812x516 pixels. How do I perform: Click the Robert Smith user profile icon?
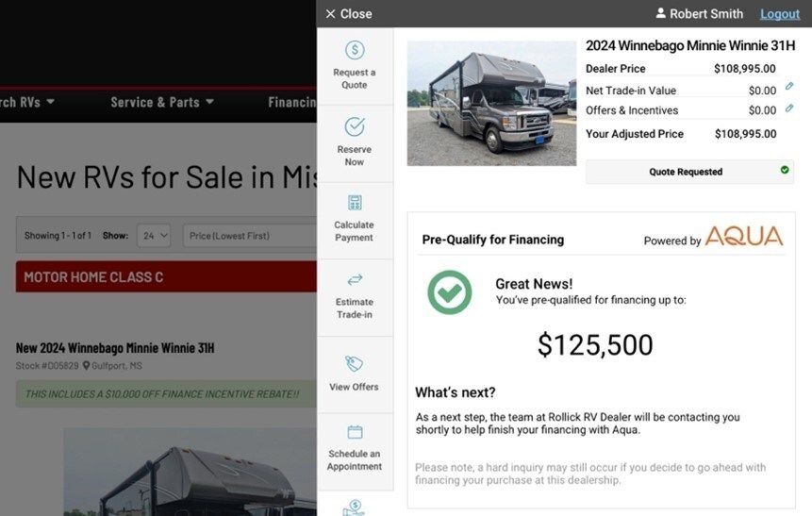[661, 14]
